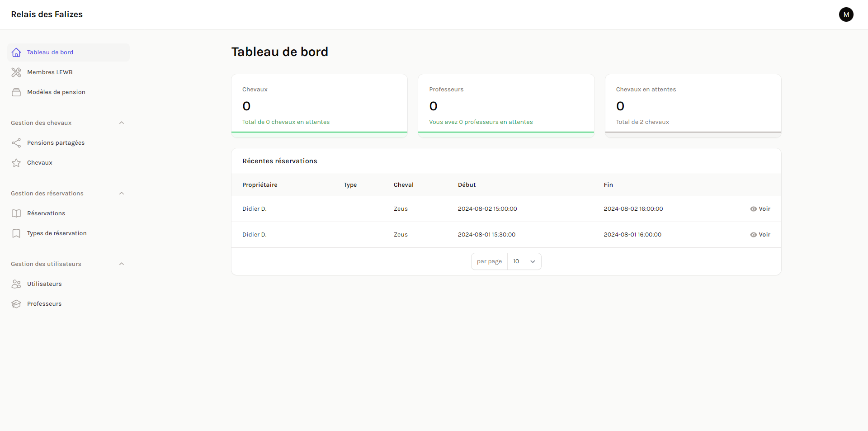Click the Relais des Falizes site title
This screenshot has width=868, height=431.
click(x=47, y=14)
